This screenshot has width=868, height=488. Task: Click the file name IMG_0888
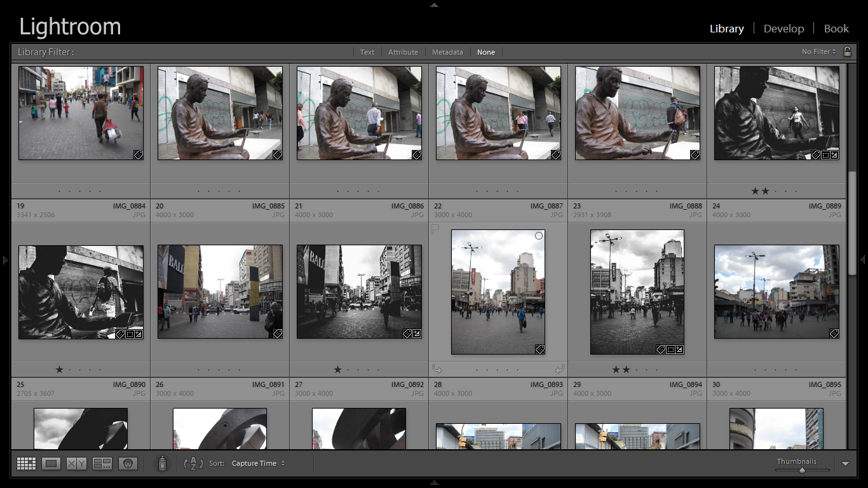click(x=686, y=206)
